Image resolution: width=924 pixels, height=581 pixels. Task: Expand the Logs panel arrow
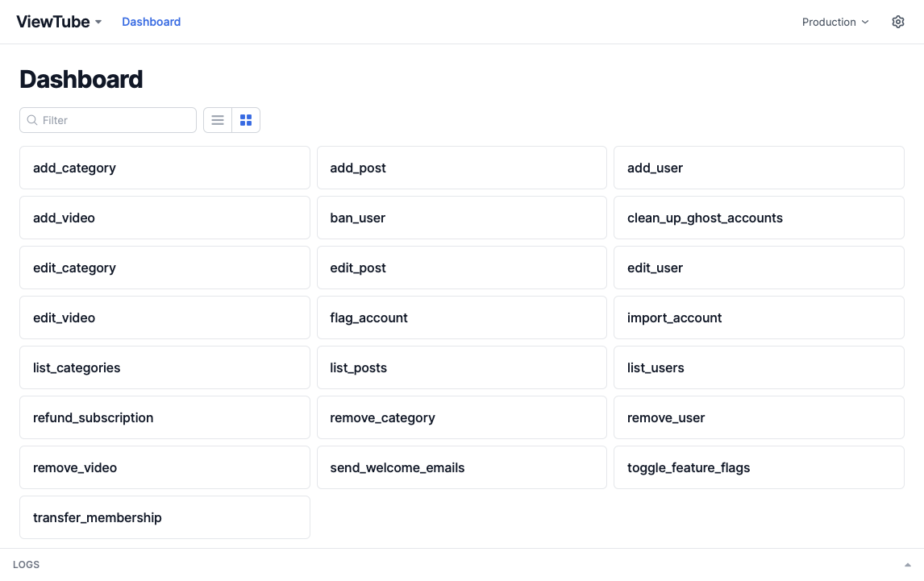pos(908,565)
